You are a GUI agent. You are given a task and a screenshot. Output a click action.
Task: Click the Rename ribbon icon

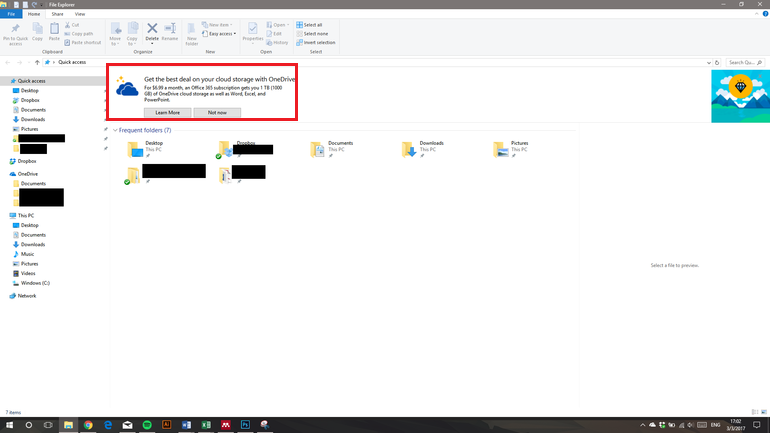tap(170, 32)
